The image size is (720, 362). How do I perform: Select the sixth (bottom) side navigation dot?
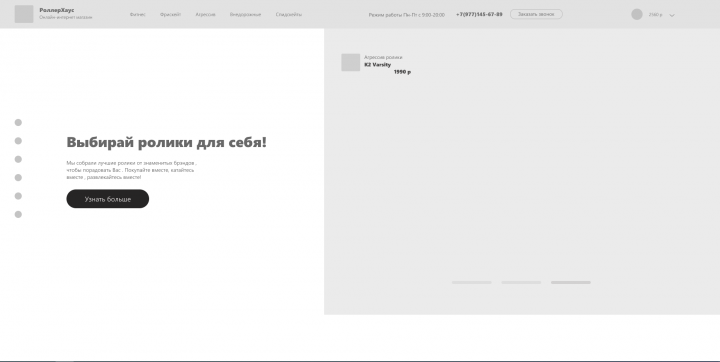(x=18, y=214)
